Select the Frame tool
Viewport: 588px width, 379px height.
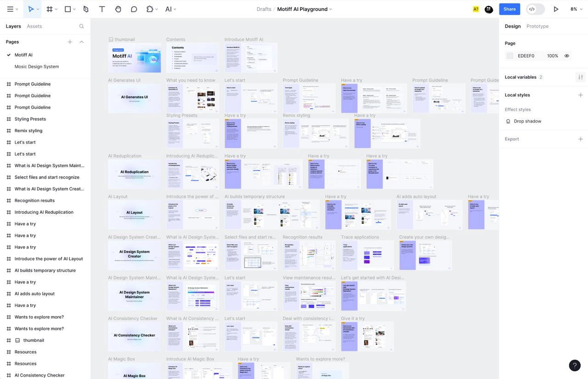[50, 9]
